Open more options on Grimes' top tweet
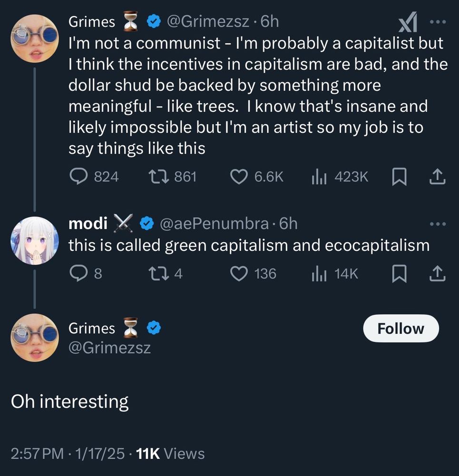This screenshot has height=476, width=459. (437, 22)
